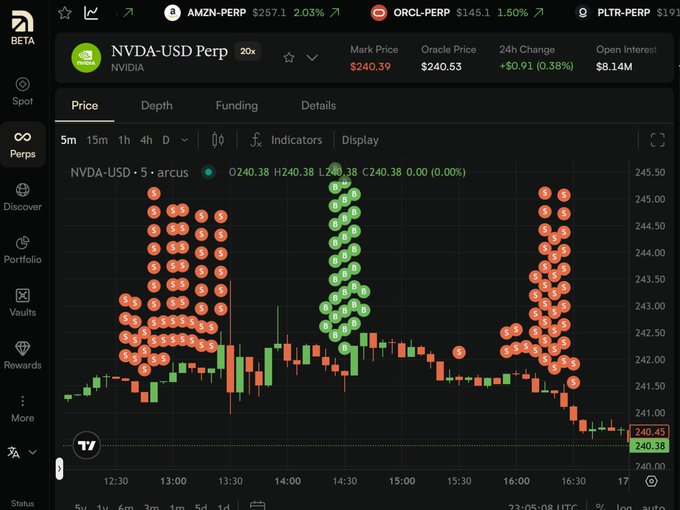Click the lowest B buy marker near 14:30

tap(344, 348)
